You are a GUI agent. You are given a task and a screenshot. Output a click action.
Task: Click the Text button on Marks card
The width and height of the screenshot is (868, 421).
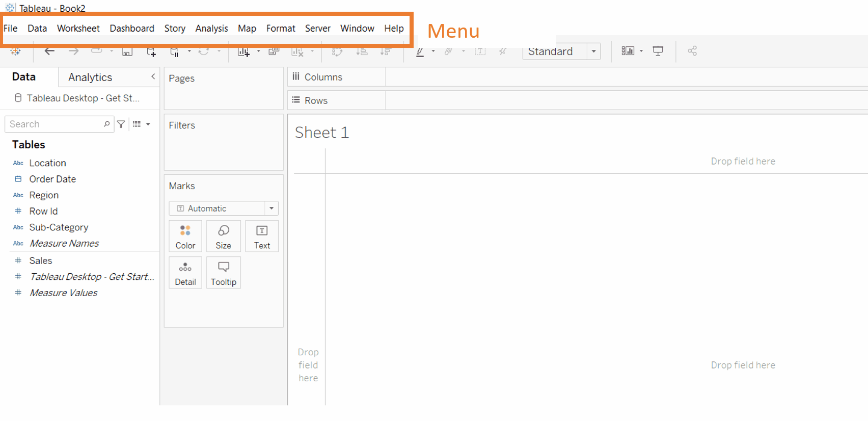[x=262, y=236]
